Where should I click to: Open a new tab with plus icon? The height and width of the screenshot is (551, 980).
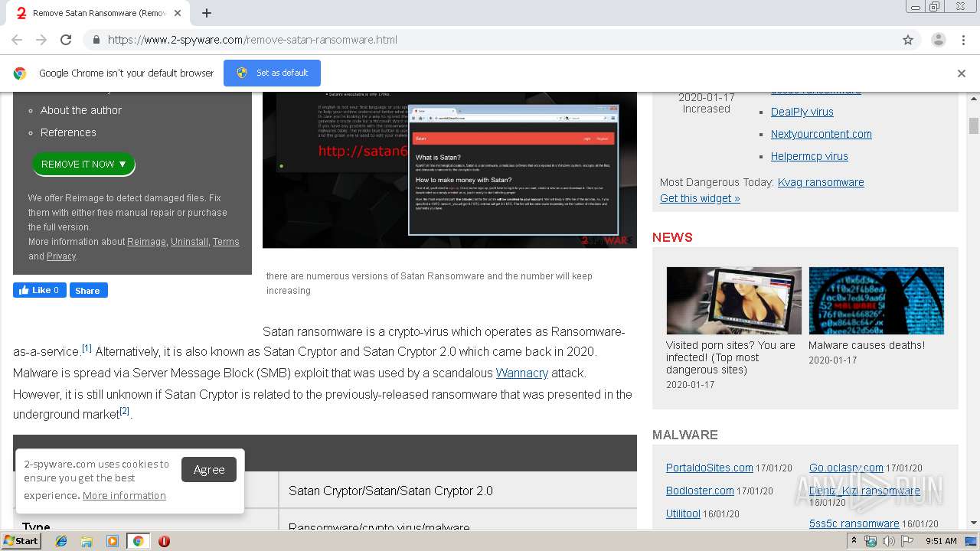206,13
